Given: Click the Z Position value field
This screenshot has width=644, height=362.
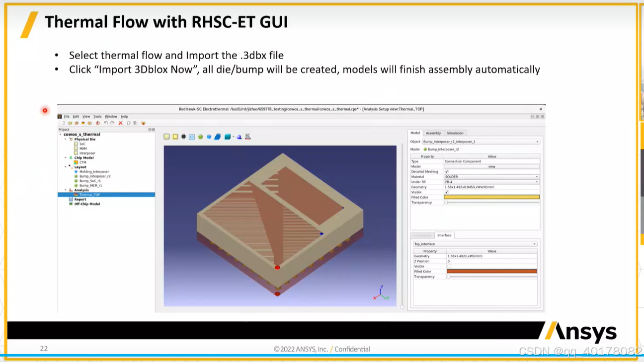Looking at the screenshot, I should (x=492, y=261).
